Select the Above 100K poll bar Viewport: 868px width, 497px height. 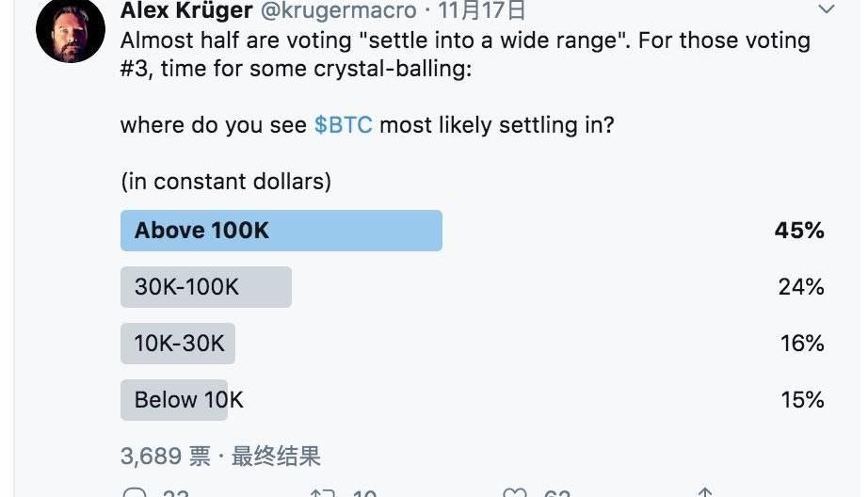[x=281, y=231]
